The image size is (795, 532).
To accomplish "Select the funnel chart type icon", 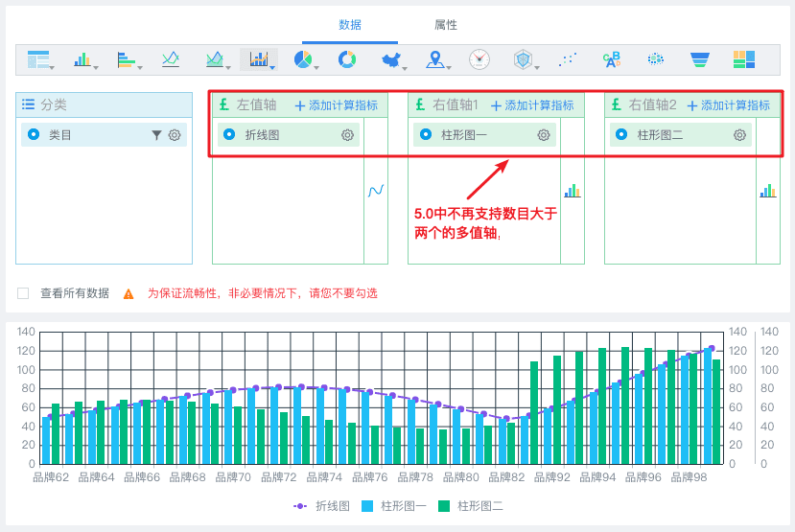I will (700, 59).
